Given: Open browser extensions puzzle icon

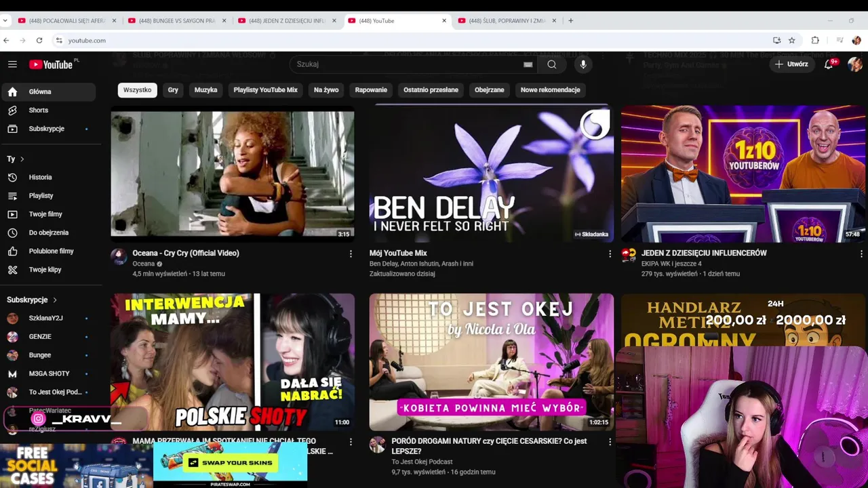Looking at the screenshot, I should tap(815, 41).
